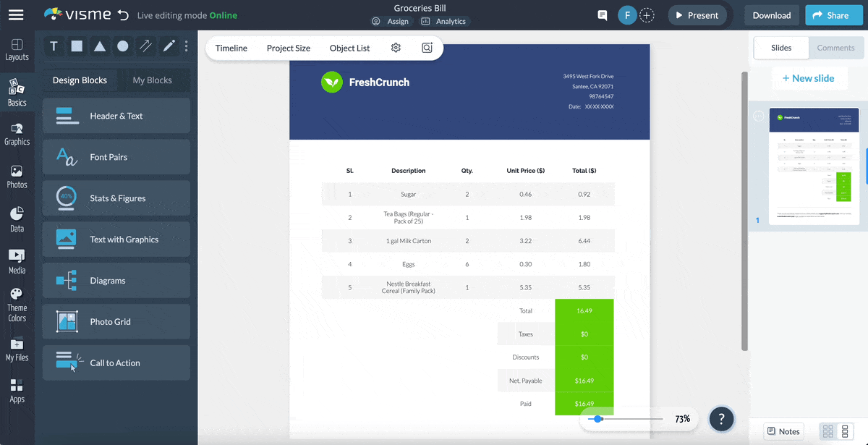
Task: Click the Share button
Action: pyautogui.click(x=833, y=15)
